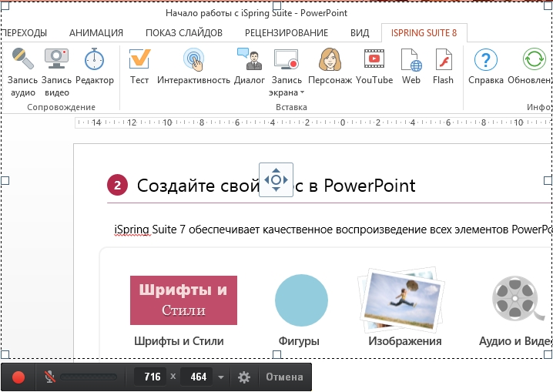Click the microphone volume level bar

pos(89,377)
